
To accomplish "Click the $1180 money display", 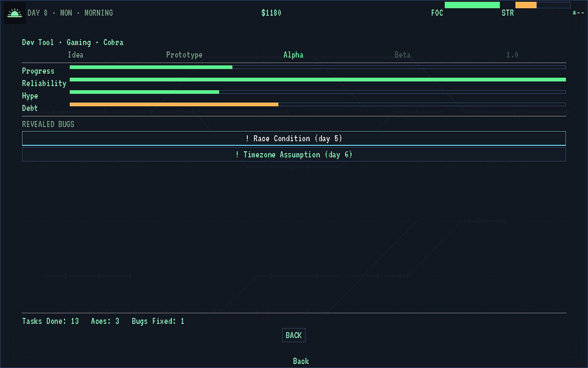I will click(271, 13).
